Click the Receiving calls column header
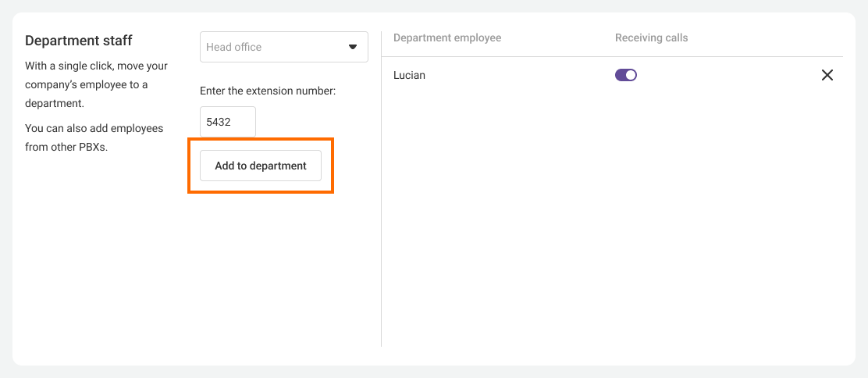Screen dimensions: 868x378 [651, 37]
